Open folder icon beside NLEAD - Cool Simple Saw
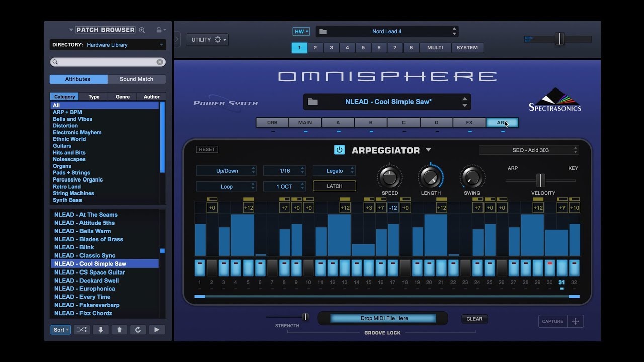Image resolution: width=644 pixels, height=362 pixels. 313,102
